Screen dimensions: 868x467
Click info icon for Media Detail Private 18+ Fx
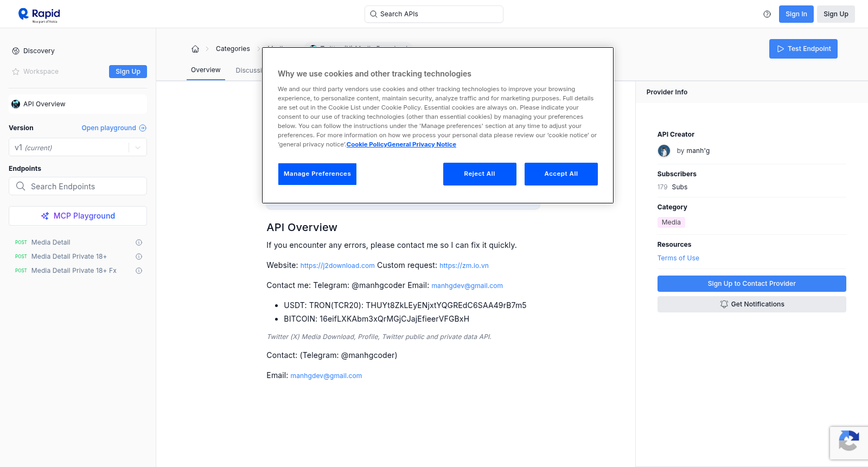coord(139,271)
